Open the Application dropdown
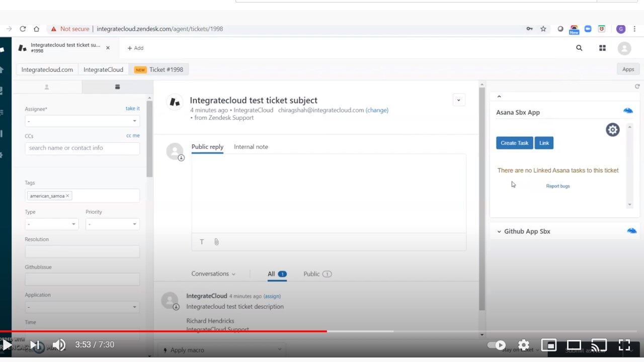Screen dimensions: 644x362 [x=83, y=307]
